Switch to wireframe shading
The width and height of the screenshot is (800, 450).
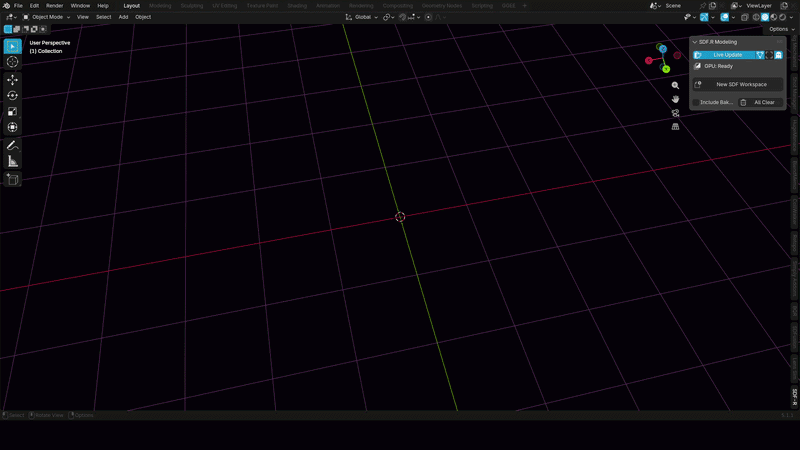pos(756,17)
